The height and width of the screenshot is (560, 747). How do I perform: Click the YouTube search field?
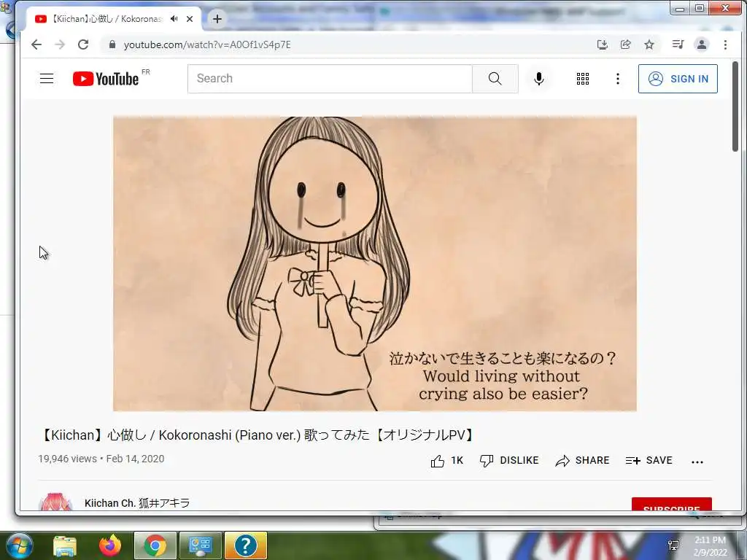(x=330, y=79)
